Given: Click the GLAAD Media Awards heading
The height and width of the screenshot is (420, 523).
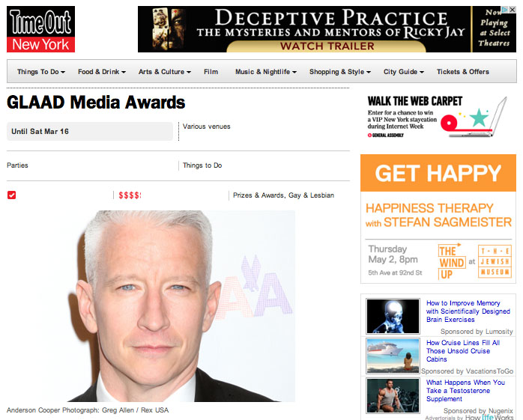Looking at the screenshot, I should (x=96, y=102).
